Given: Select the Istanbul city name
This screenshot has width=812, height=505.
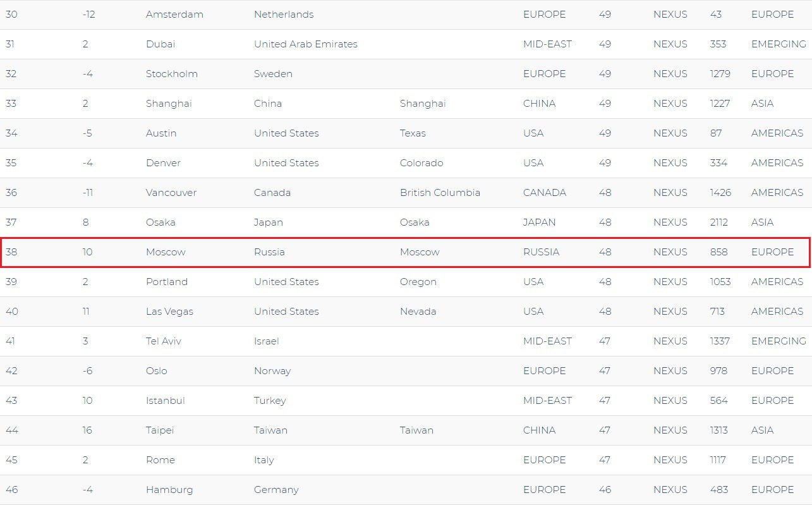Looking at the screenshot, I should click(x=165, y=401).
